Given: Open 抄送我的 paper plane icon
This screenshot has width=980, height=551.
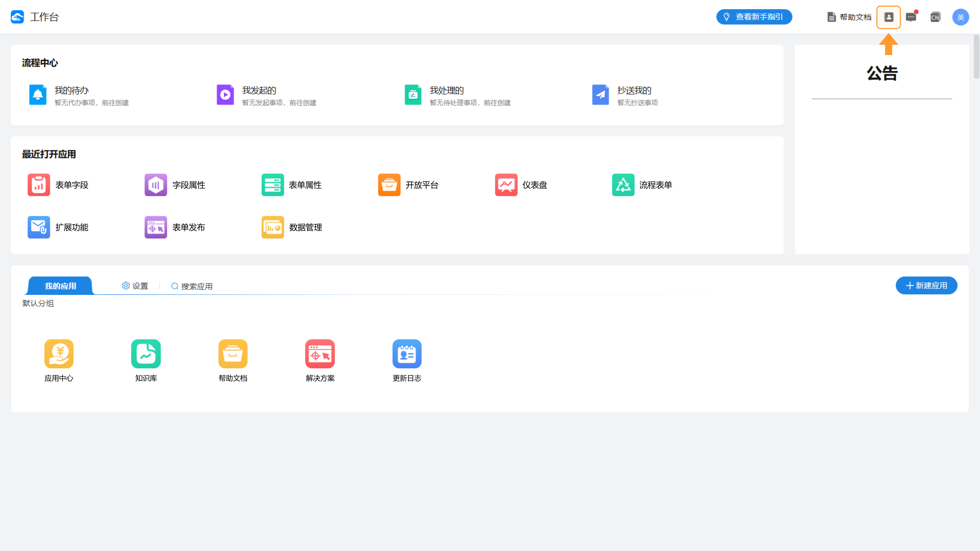Looking at the screenshot, I should pyautogui.click(x=600, y=95).
